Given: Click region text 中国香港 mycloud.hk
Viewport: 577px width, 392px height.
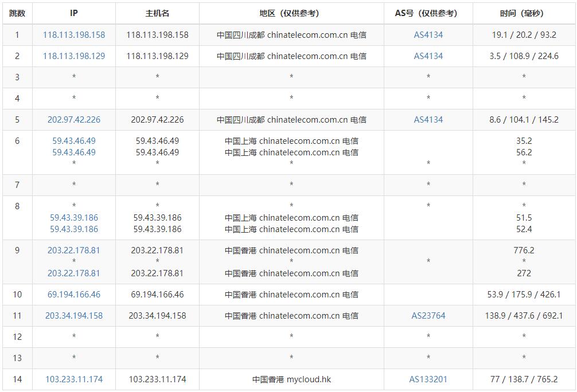Looking at the screenshot, I should 291,379.
